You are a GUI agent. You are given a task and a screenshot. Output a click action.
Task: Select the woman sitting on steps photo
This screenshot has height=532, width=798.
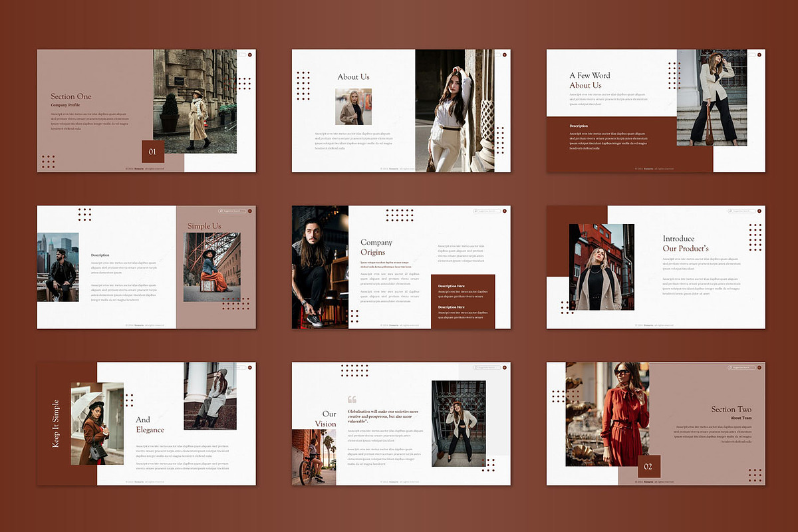point(210,396)
